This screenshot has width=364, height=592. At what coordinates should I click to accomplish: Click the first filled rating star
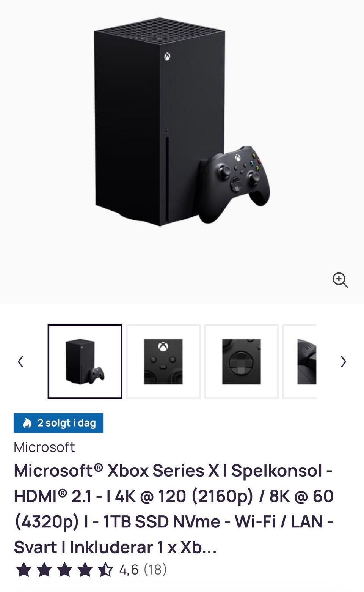[x=24, y=570]
